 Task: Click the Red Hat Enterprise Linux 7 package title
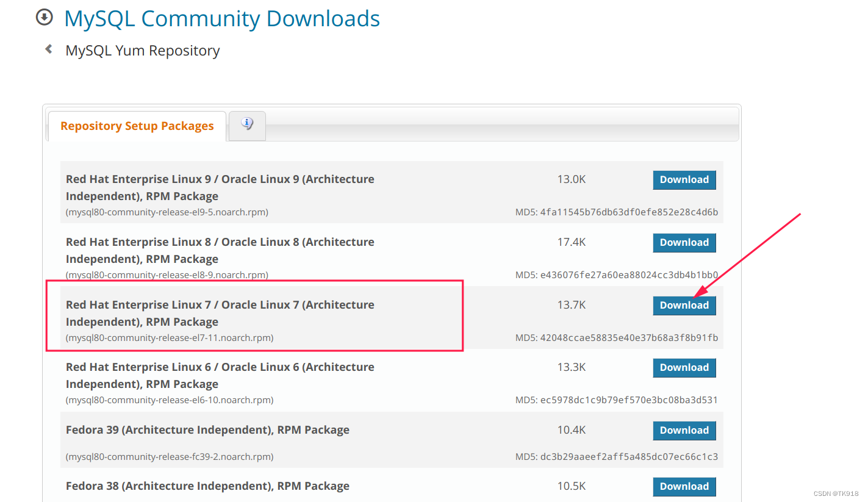(x=220, y=314)
